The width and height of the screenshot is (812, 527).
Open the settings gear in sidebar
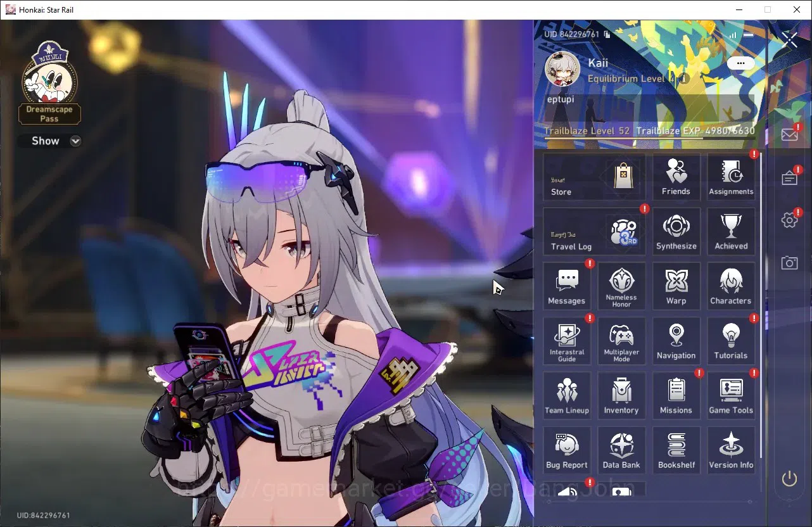pos(789,220)
